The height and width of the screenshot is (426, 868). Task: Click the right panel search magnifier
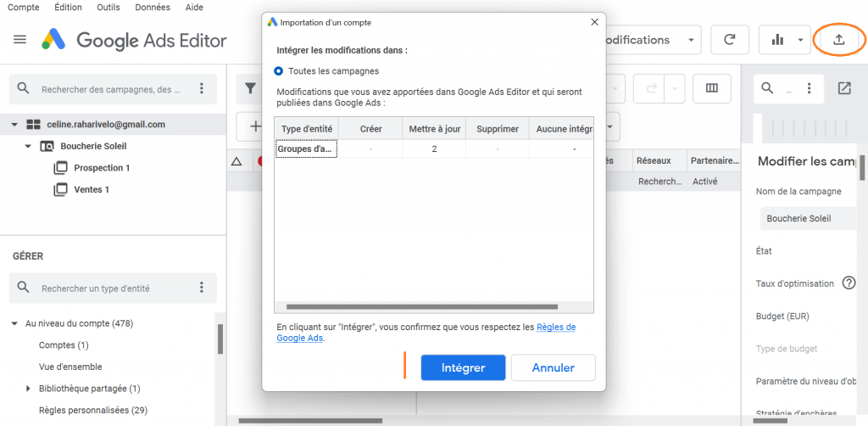(x=767, y=88)
